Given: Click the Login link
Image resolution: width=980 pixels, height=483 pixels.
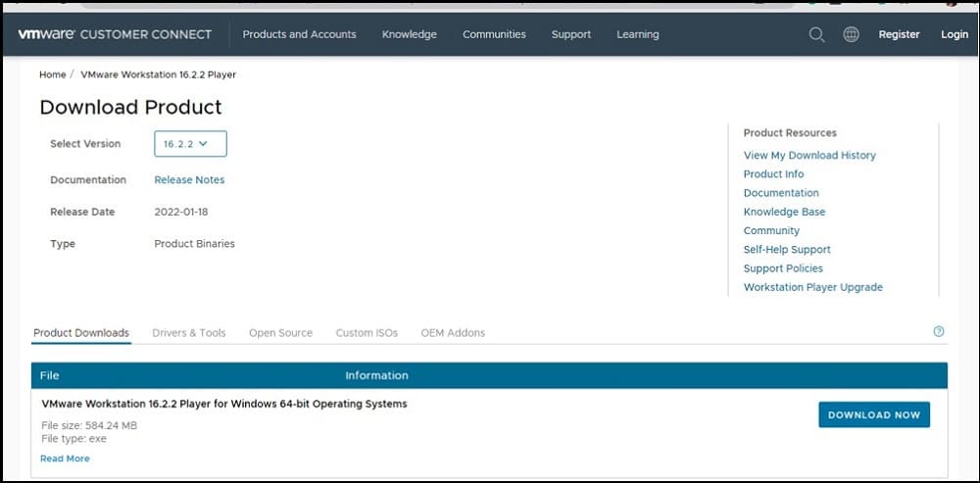Looking at the screenshot, I should point(955,34).
